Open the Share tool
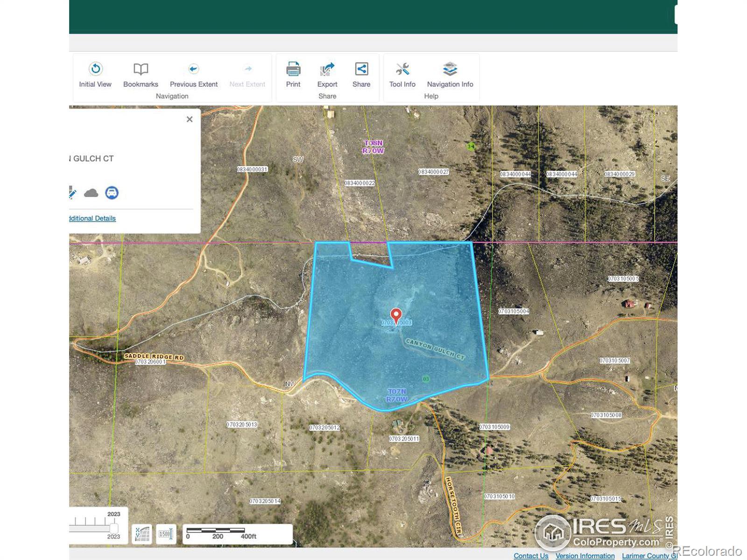Viewport: 747px width, 560px height. 361,75
